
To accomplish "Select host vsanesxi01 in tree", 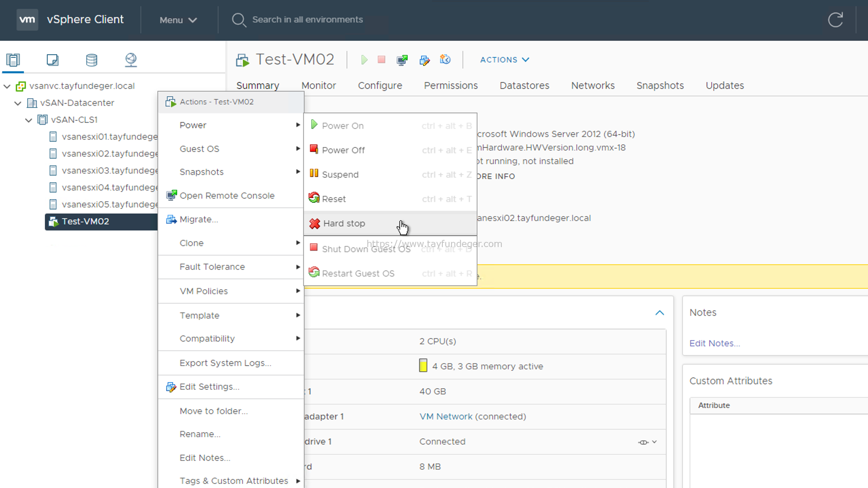I will [103, 137].
